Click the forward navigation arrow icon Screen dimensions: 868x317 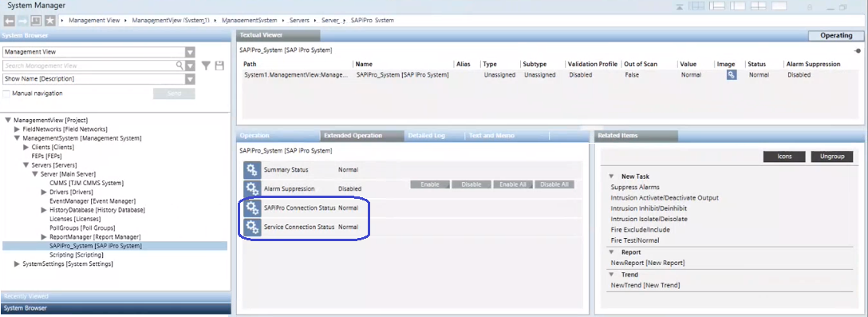point(22,21)
